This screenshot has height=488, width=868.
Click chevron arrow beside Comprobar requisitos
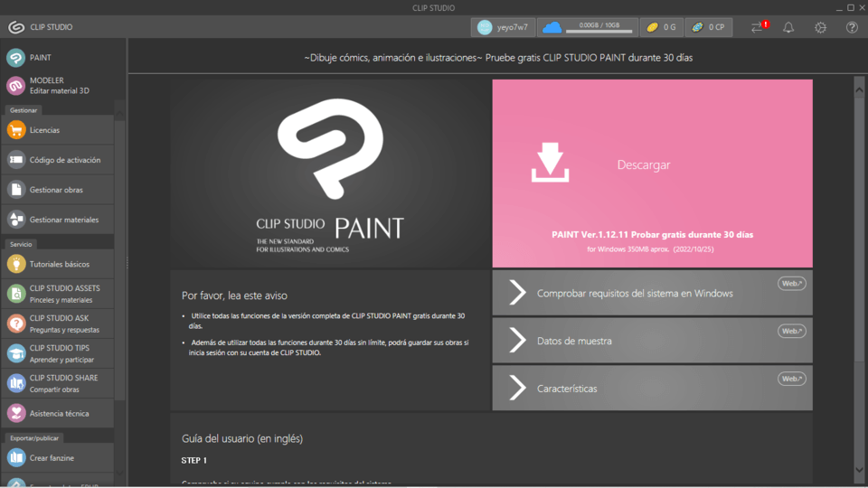click(x=517, y=293)
